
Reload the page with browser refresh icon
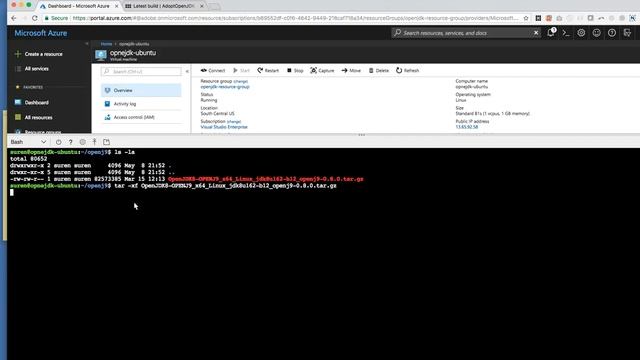(x=35, y=18)
